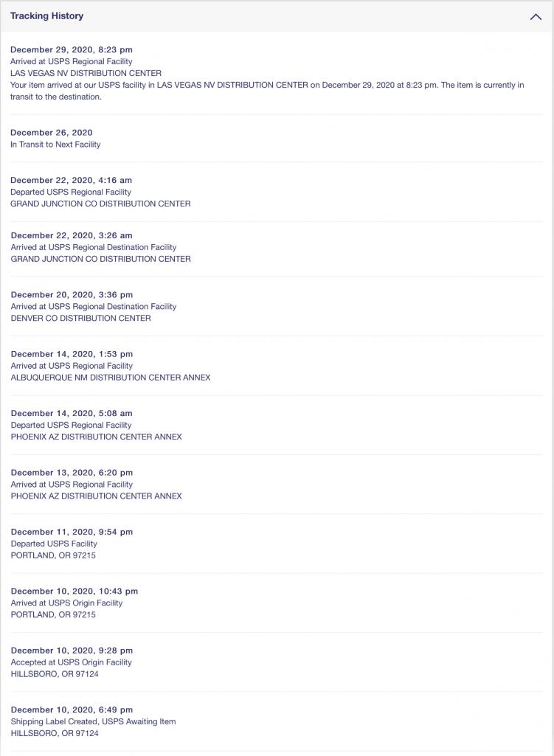Click the Tracking History header title
554x756 pixels.
click(46, 16)
